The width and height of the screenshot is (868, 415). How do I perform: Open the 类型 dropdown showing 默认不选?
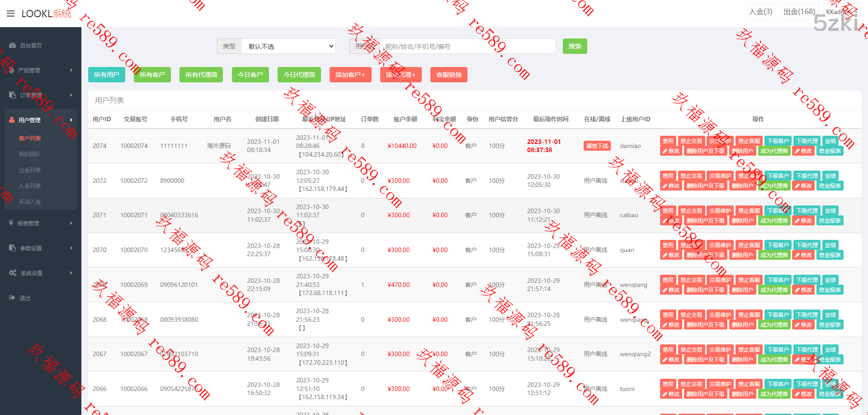pyautogui.click(x=288, y=46)
